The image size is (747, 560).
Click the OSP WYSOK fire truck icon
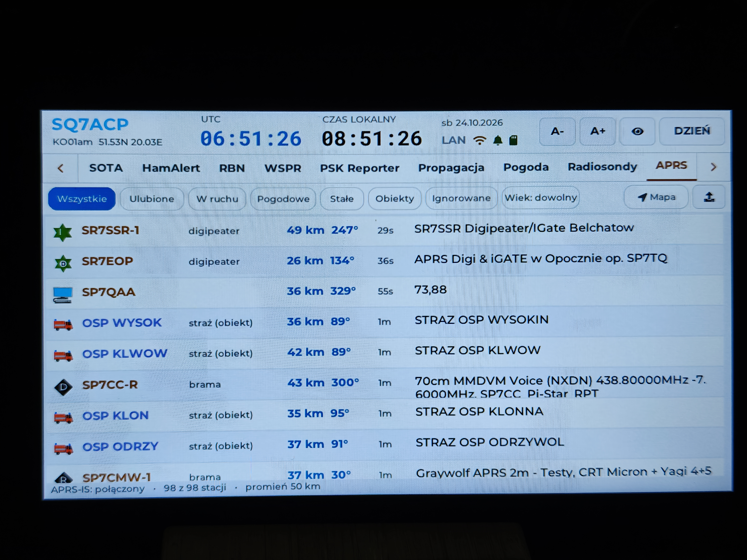tap(63, 324)
